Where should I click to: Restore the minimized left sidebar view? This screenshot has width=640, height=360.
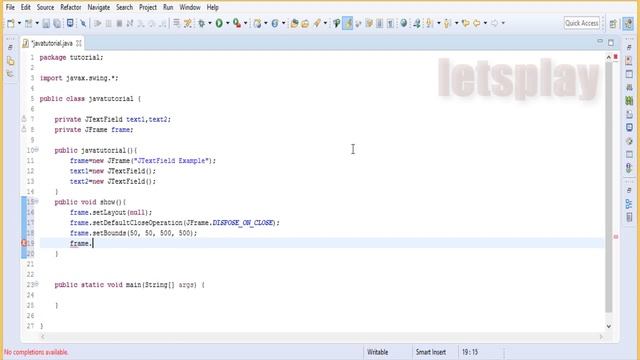click(x=10, y=48)
